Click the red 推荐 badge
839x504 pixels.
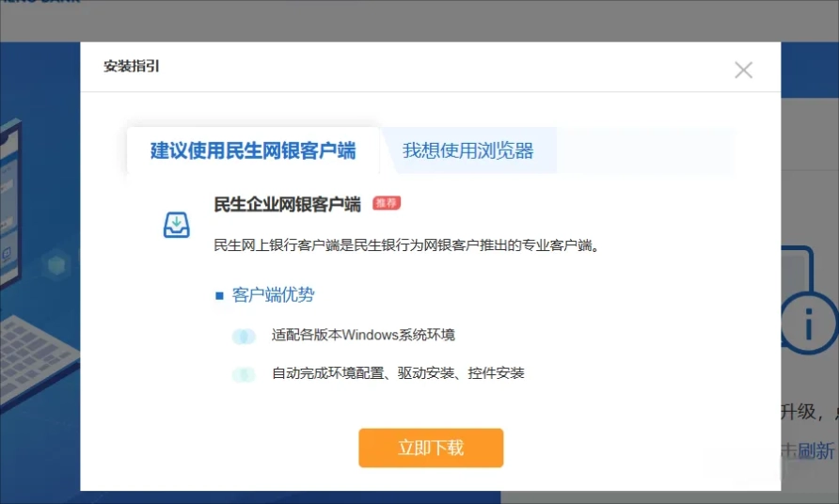pyautogui.click(x=387, y=203)
